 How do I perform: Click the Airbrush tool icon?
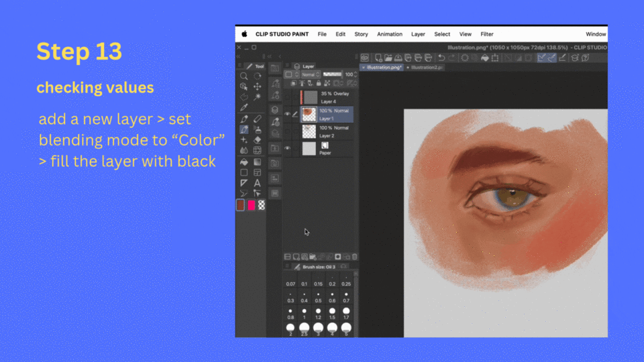tap(258, 129)
